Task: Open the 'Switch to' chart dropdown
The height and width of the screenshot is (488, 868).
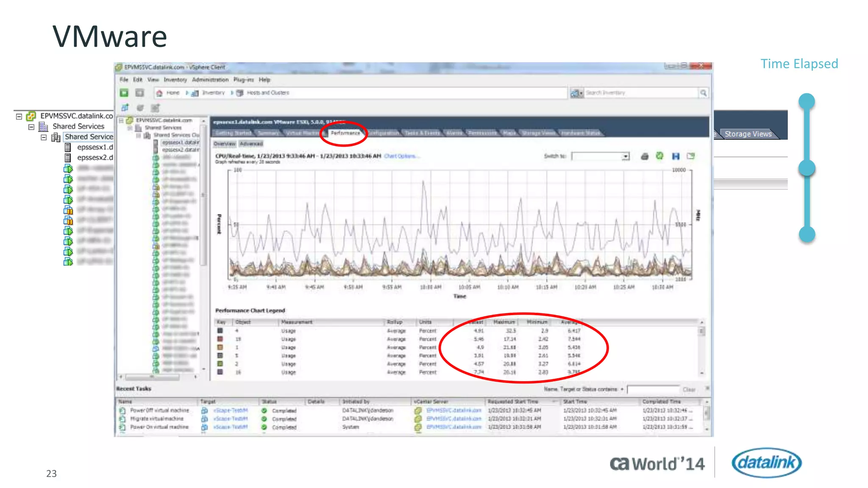Action: [625, 156]
